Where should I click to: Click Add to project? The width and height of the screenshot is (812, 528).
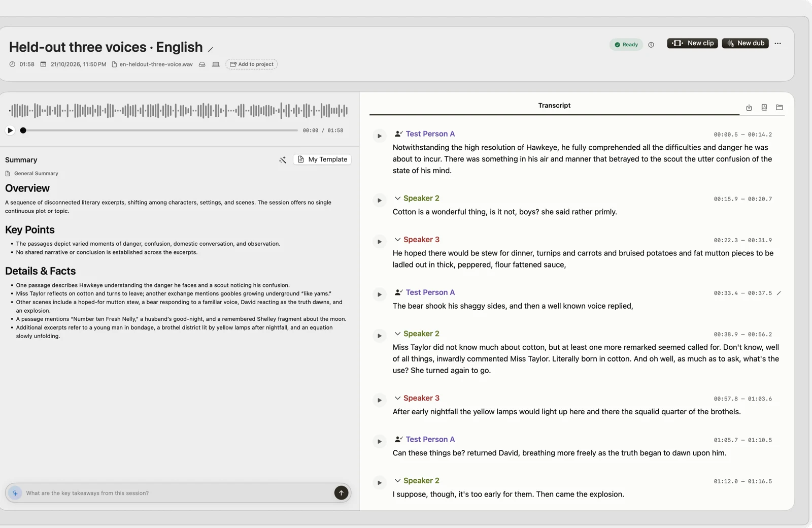(x=251, y=64)
